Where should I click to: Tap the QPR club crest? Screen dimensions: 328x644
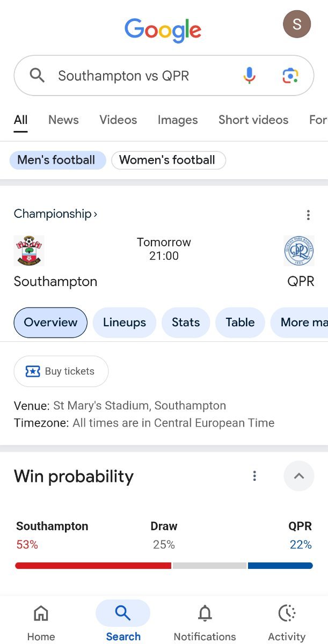point(299,251)
